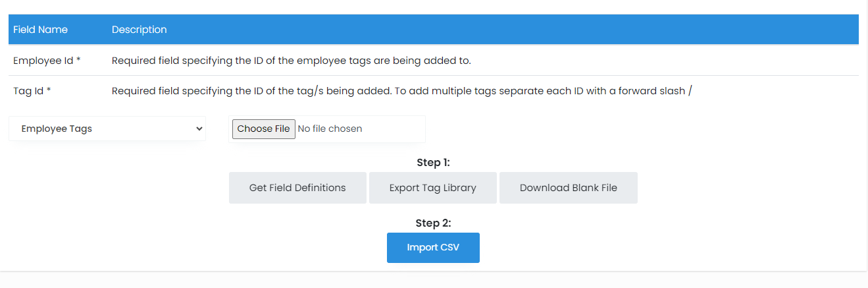Select the Tag Id field name cell
The image size is (868, 288).
tap(28, 91)
